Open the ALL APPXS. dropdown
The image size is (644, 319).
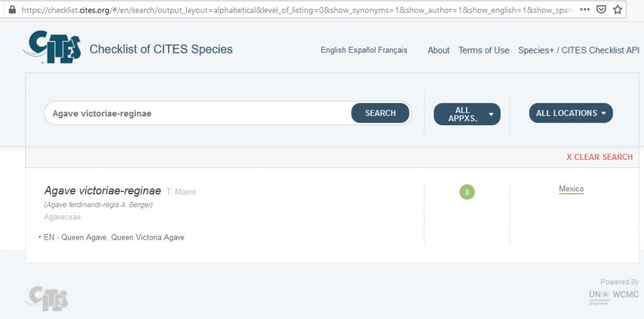point(467,114)
